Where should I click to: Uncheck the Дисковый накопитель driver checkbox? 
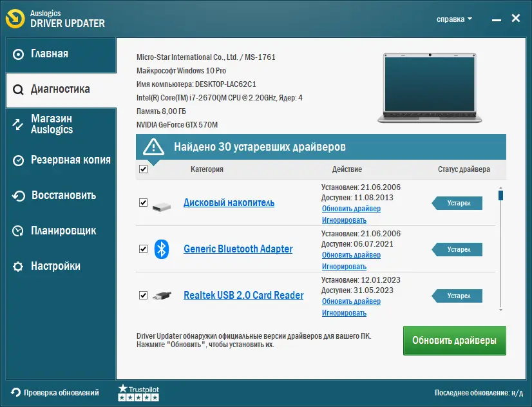tap(143, 203)
